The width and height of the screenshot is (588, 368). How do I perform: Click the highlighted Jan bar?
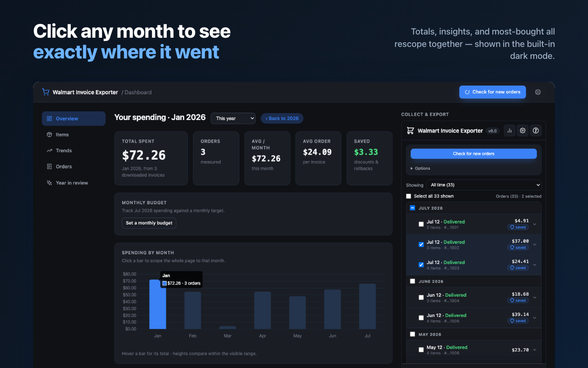pos(158,305)
